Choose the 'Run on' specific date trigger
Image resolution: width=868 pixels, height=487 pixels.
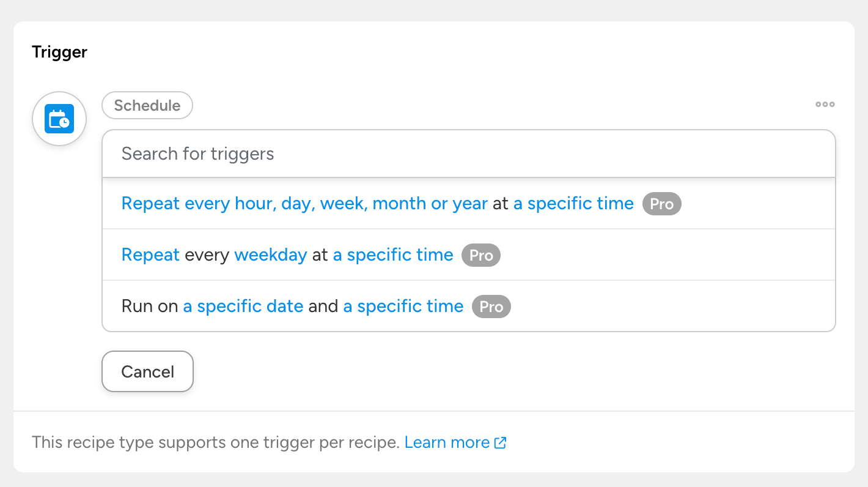(150, 307)
